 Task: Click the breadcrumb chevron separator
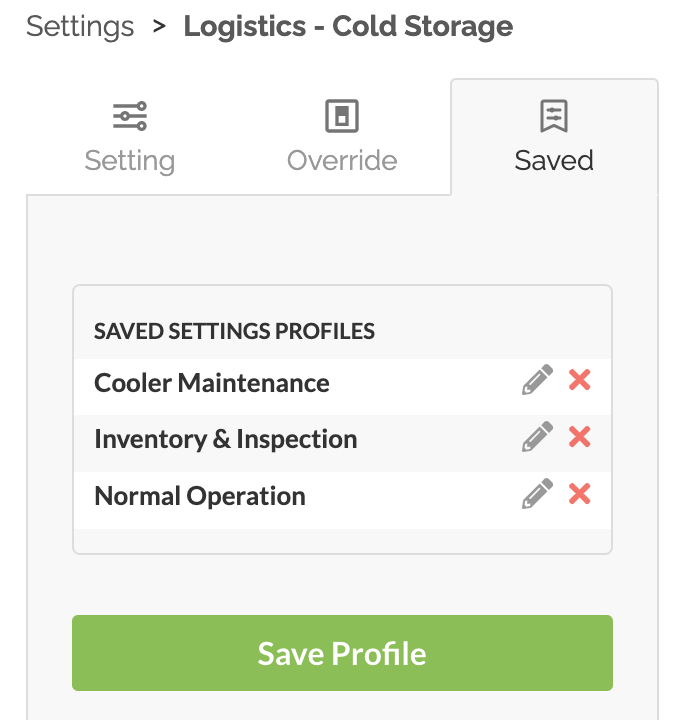click(x=159, y=27)
